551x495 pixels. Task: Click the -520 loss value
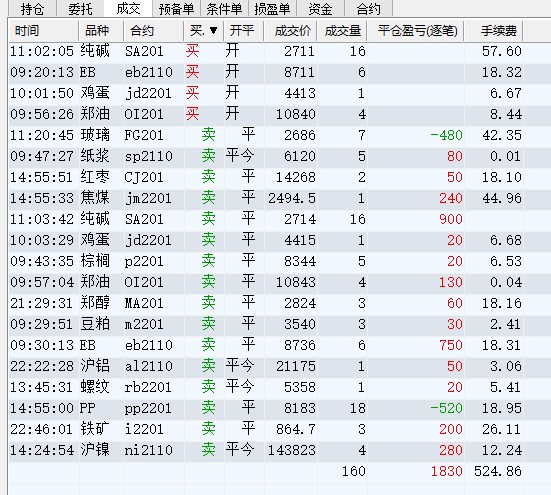(447, 409)
